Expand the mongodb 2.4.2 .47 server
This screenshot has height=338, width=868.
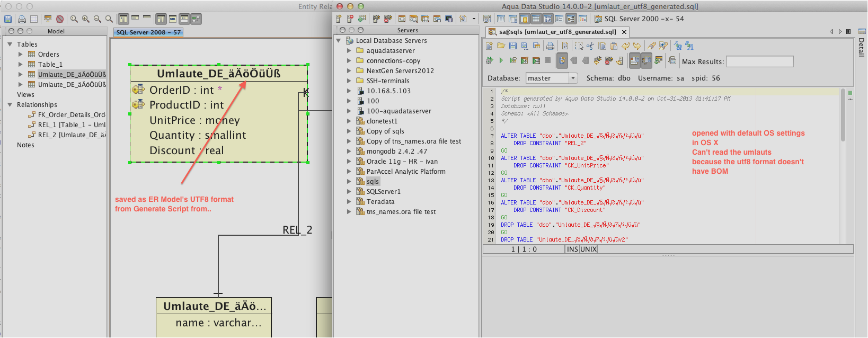click(x=349, y=152)
